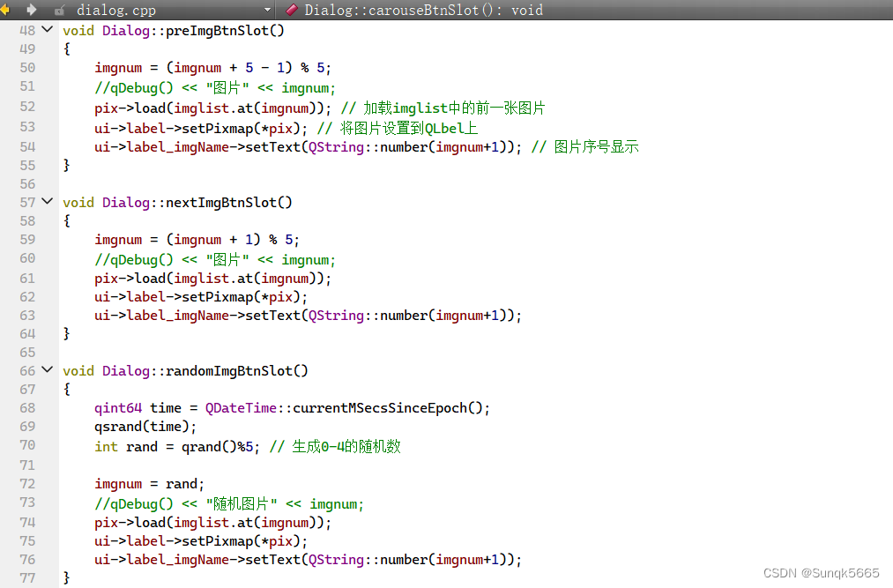Screen dimensions: 893x588
Task: Click the setText call on line 63
Action: pyautogui.click(x=309, y=316)
